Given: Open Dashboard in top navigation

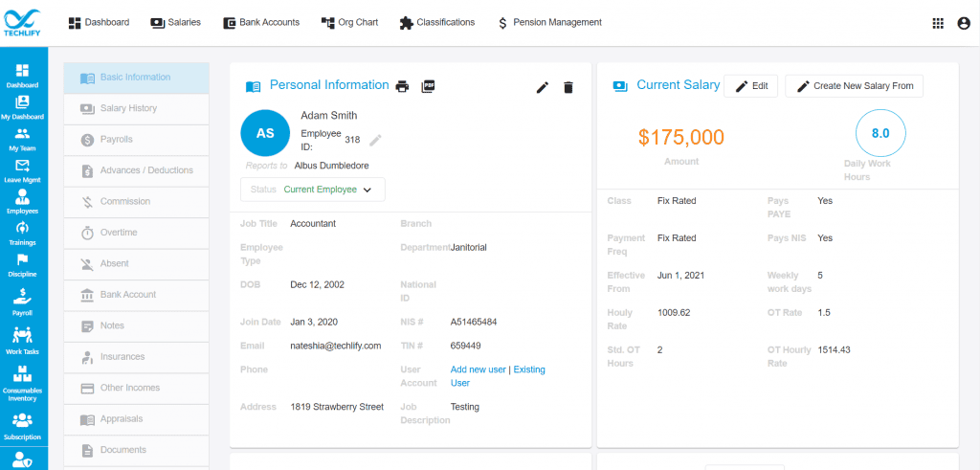Looking at the screenshot, I should point(99,23).
